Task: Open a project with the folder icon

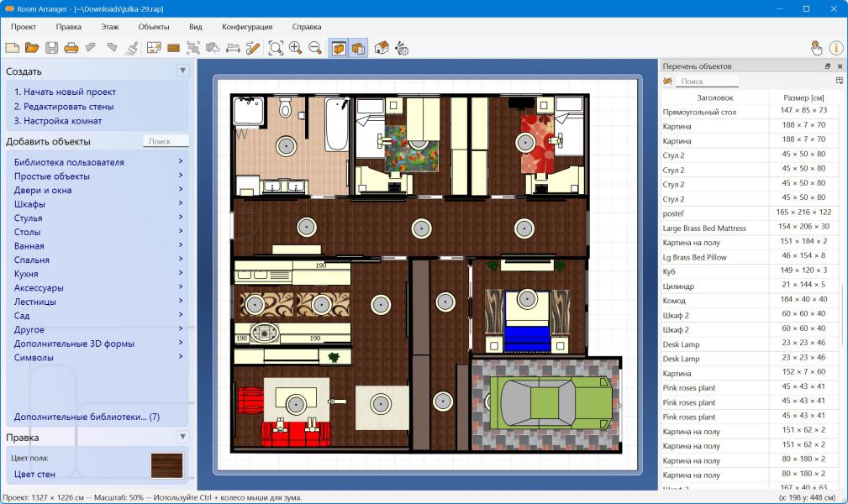Action: pos(32,48)
